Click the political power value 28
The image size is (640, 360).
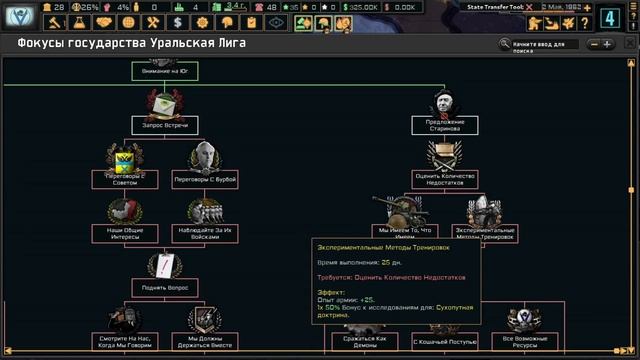59,7
